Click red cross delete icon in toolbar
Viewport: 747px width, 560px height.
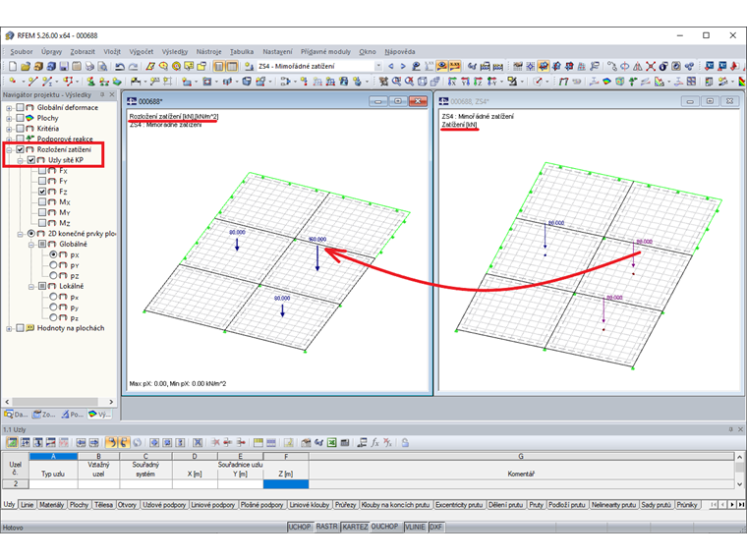coord(651,66)
